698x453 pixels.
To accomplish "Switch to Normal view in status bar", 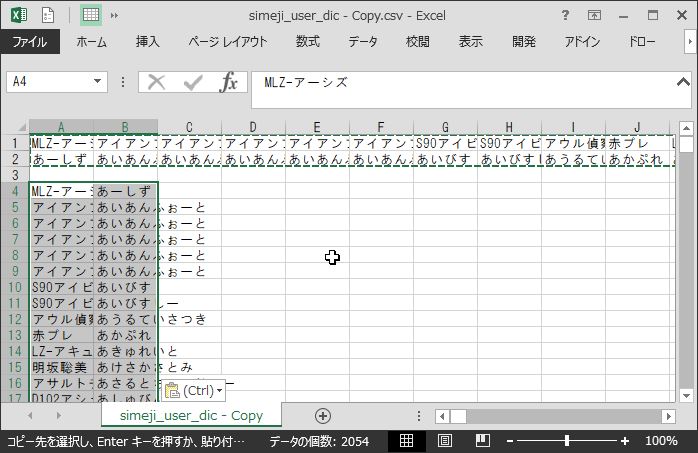I will (406, 441).
